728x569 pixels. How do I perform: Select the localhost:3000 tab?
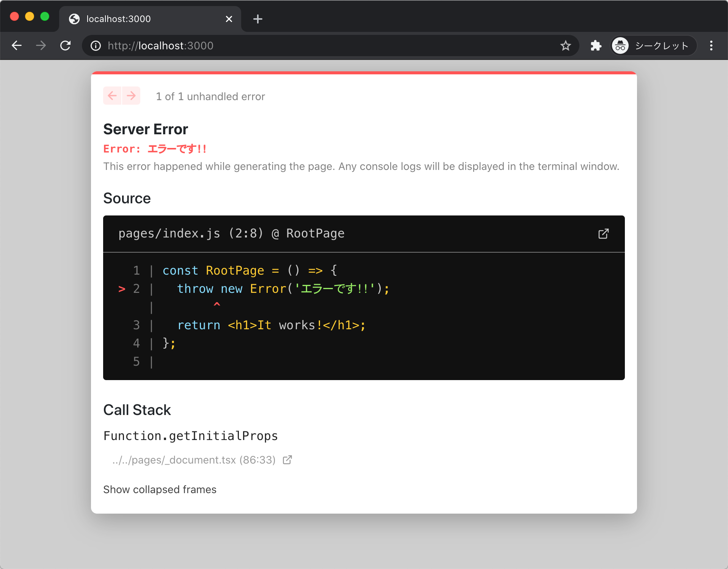tap(150, 19)
